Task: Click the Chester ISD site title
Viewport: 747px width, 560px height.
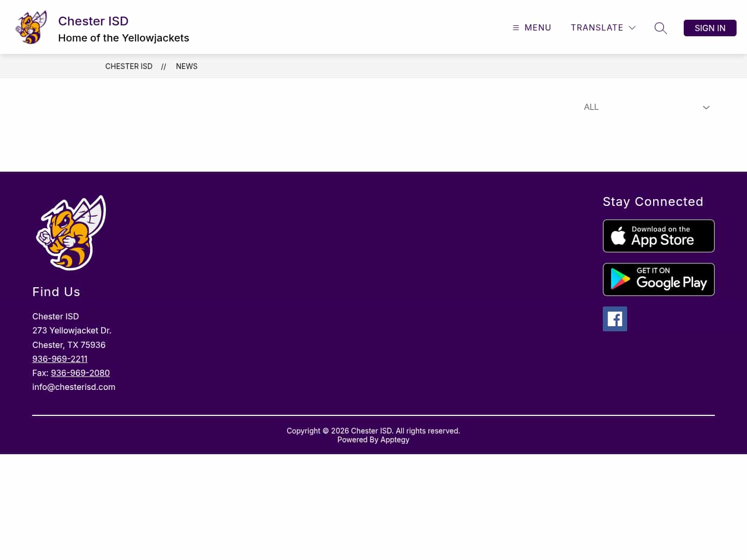Action: [93, 21]
